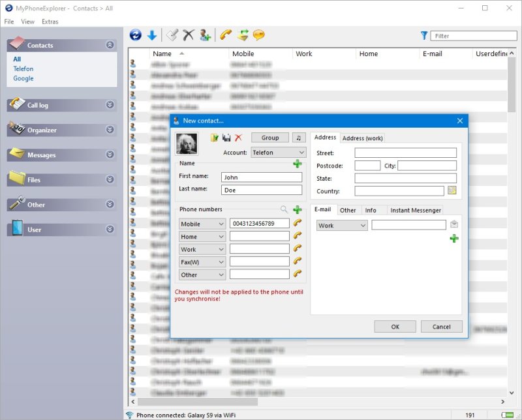This screenshot has width=522, height=420.
Task: Switch to the Instant Messenger tab
Action: (416, 210)
